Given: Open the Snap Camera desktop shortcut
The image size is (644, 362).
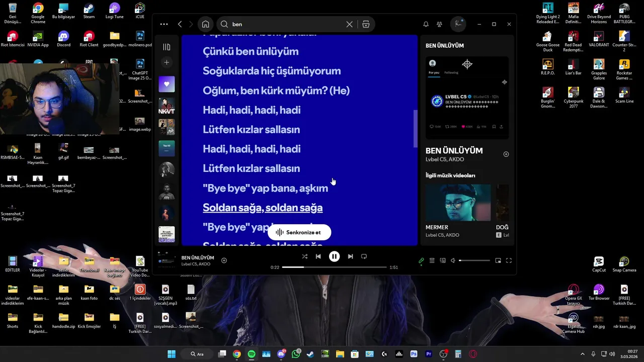Looking at the screenshot, I should 624,264.
